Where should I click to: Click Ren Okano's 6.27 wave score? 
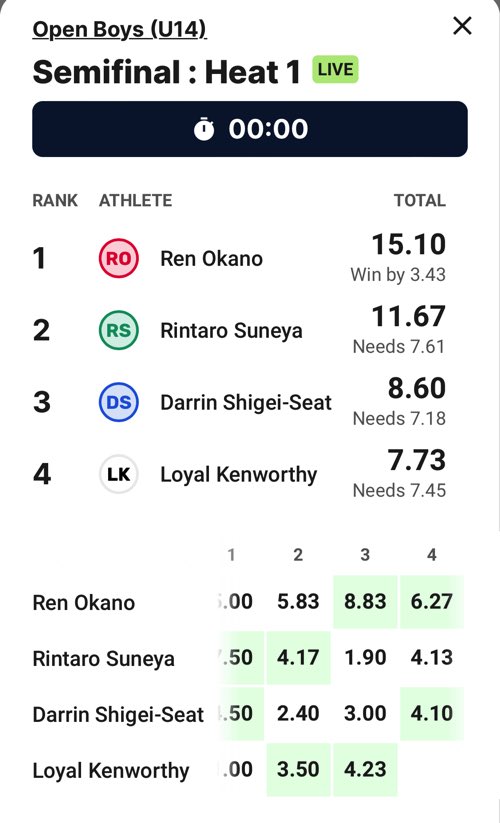coord(432,602)
